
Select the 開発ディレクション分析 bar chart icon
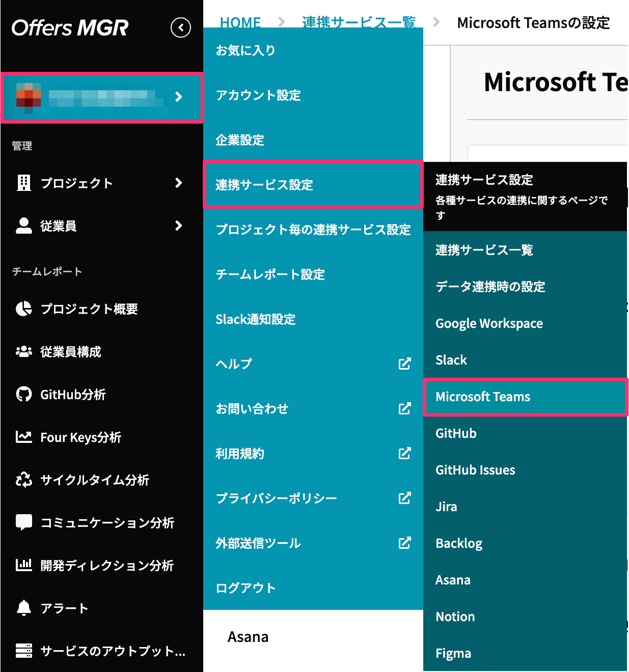[23, 565]
